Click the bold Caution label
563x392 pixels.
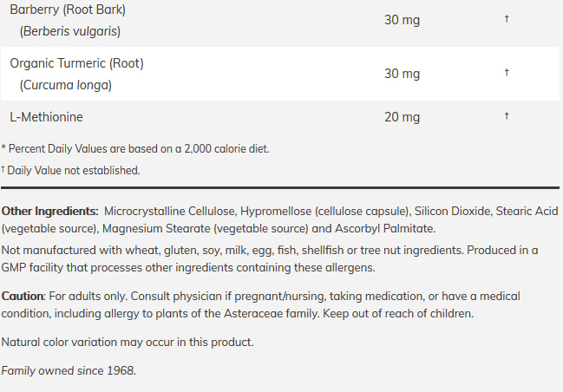(x=23, y=296)
